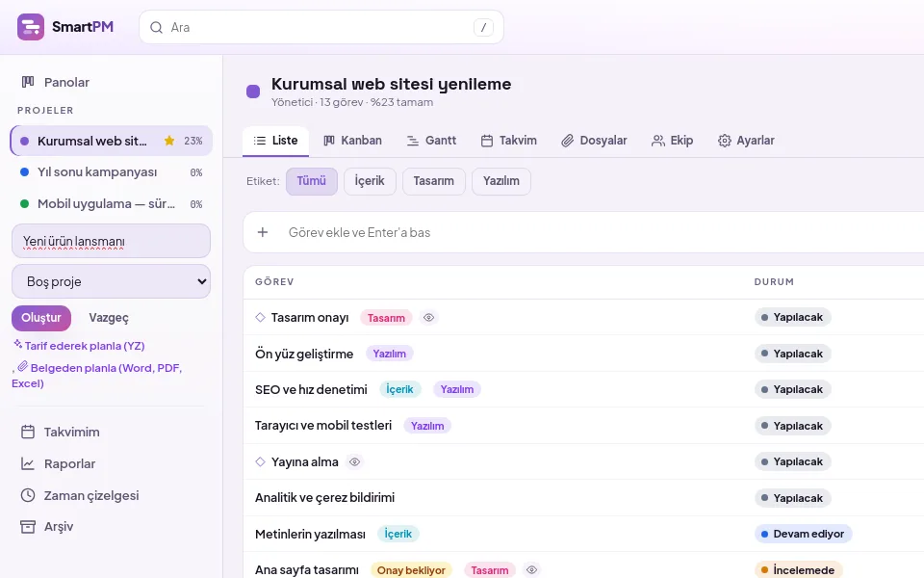Open the Metinlerin yazılması task
Viewport: 924px width, 578px height.
310,535
